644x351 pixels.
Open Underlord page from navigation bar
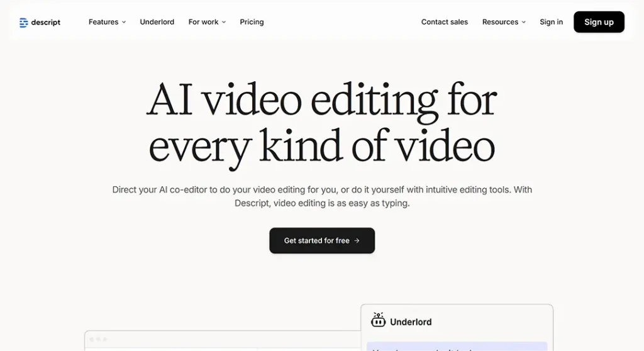pos(157,22)
